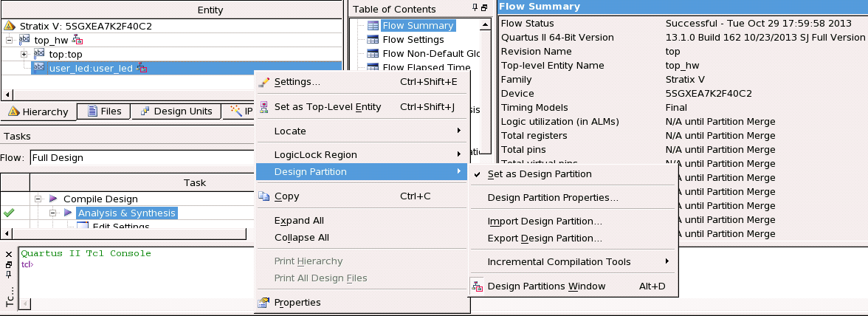Click the Stratix V device warning icon

click(x=10, y=26)
